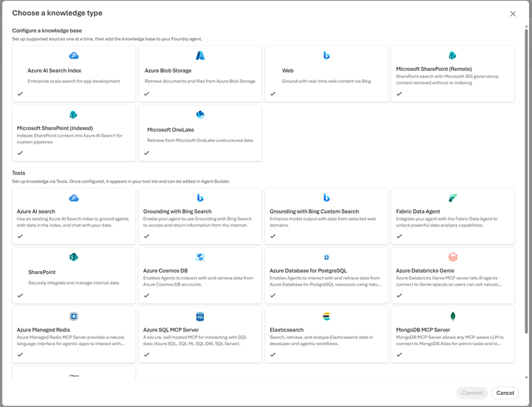The width and height of the screenshot is (532, 407).
Task: Click the Microsoft OneLake icon
Action: (200, 114)
